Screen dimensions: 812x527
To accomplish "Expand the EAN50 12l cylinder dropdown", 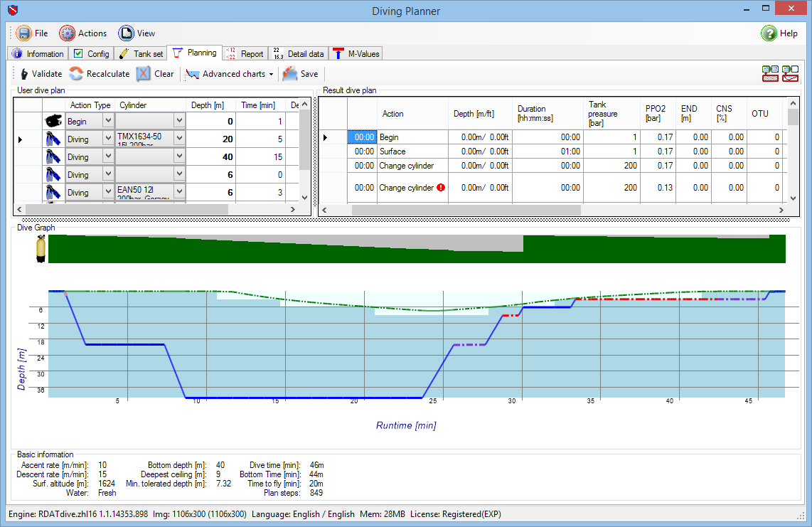I will pyautogui.click(x=179, y=193).
